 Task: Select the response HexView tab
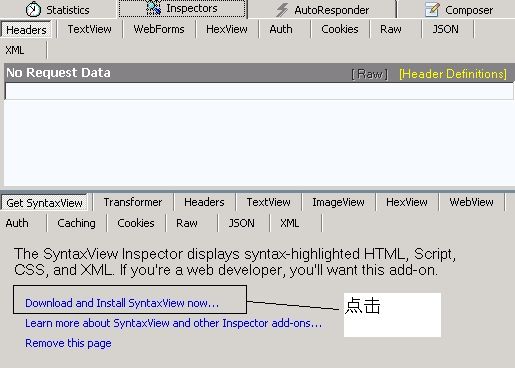pyautogui.click(x=407, y=202)
